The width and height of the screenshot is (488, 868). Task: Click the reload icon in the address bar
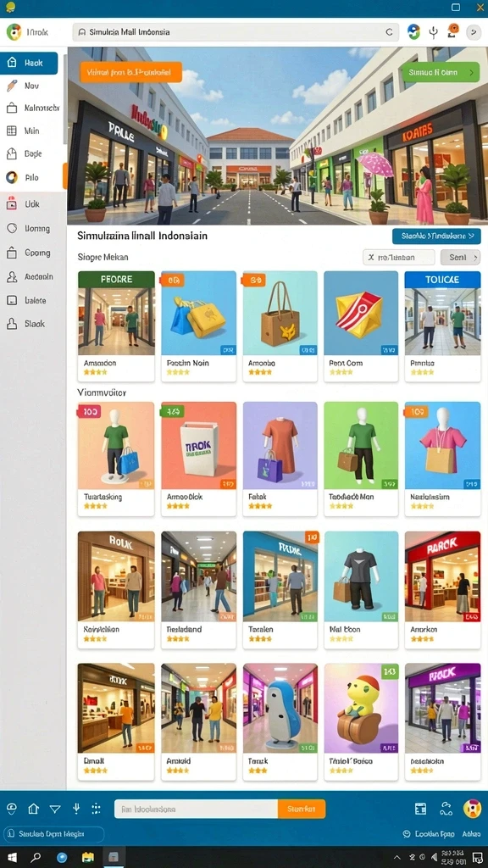[x=388, y=32]
